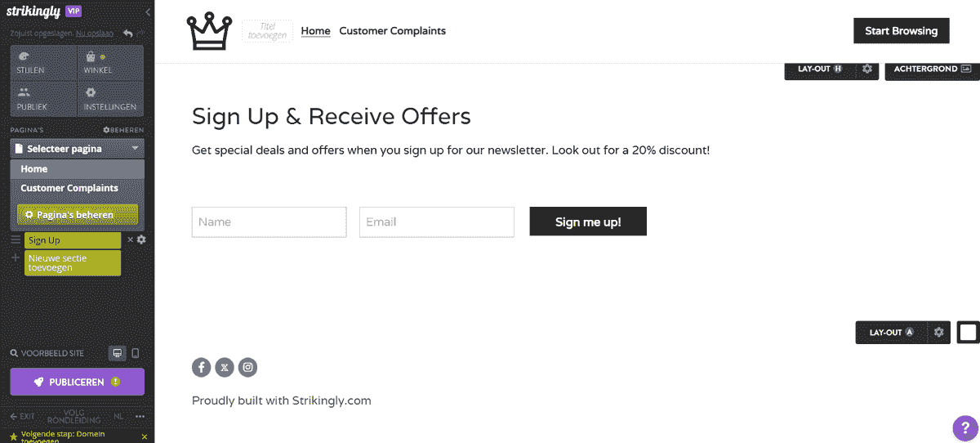Expand the Selecteer pagina dropdown

[78, 149]
